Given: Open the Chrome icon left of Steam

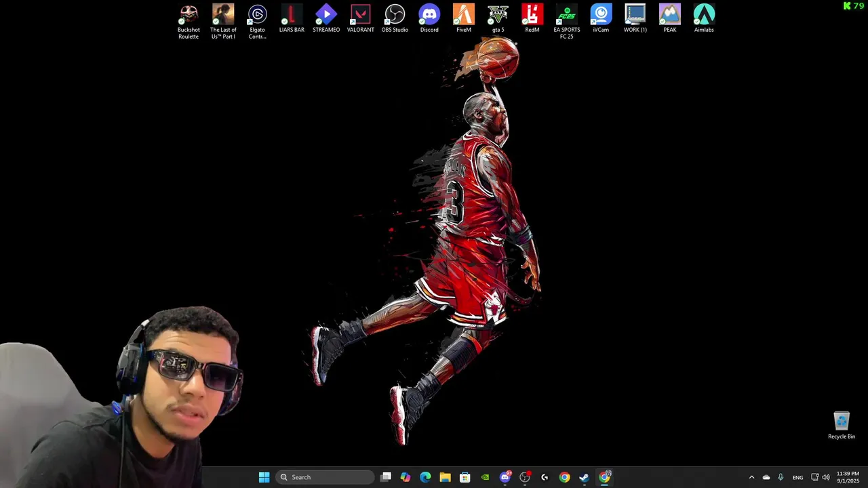Looking at the screenshot, I should click(x=564, y=477).
